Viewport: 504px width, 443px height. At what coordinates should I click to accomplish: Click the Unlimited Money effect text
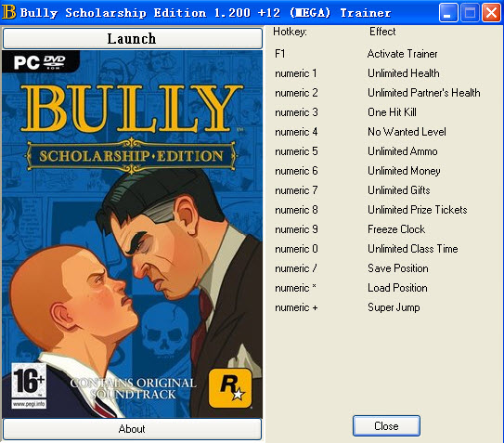point(404,171)
